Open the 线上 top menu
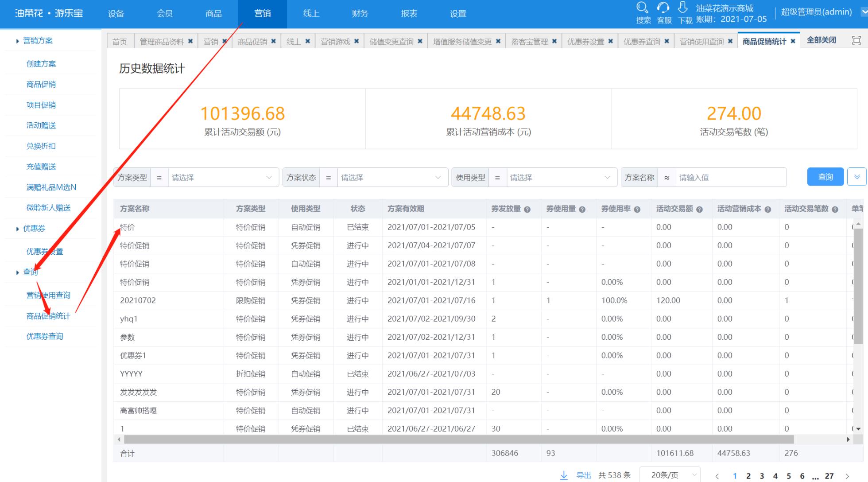Viewport: 868px width, 482px height. pos(311,14)
